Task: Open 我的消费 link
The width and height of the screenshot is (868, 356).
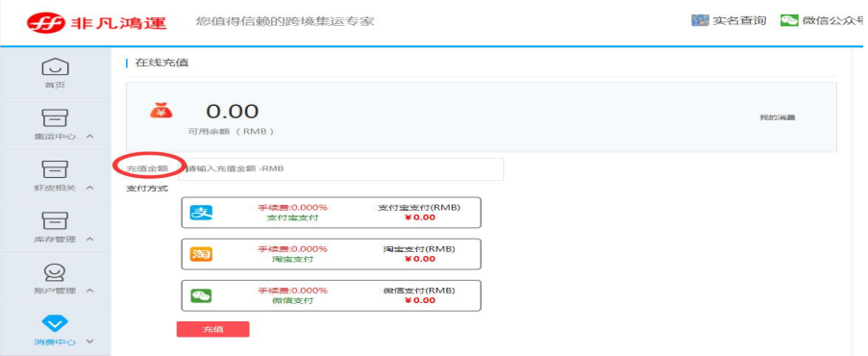Action: pos(778,117)
